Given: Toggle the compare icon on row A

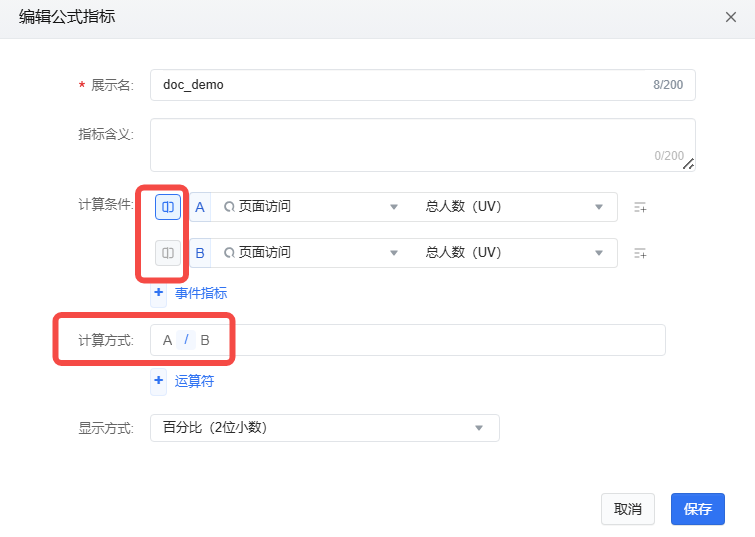Looking at the screenshot, I should click(168, 207).
